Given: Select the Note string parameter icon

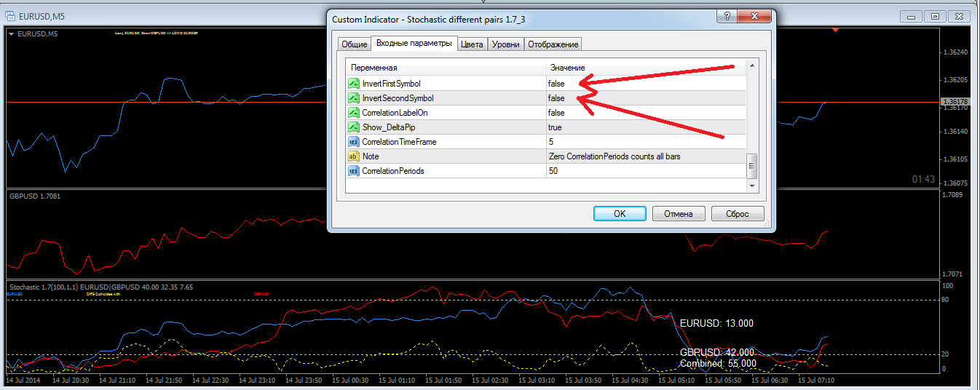Looking at the screenshot, I should 354,156.
